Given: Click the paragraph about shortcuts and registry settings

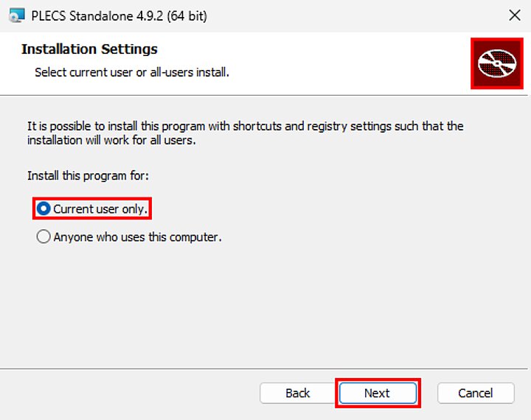Looking at the screenshot, I should pyautogui.click(x=245, y=126).
